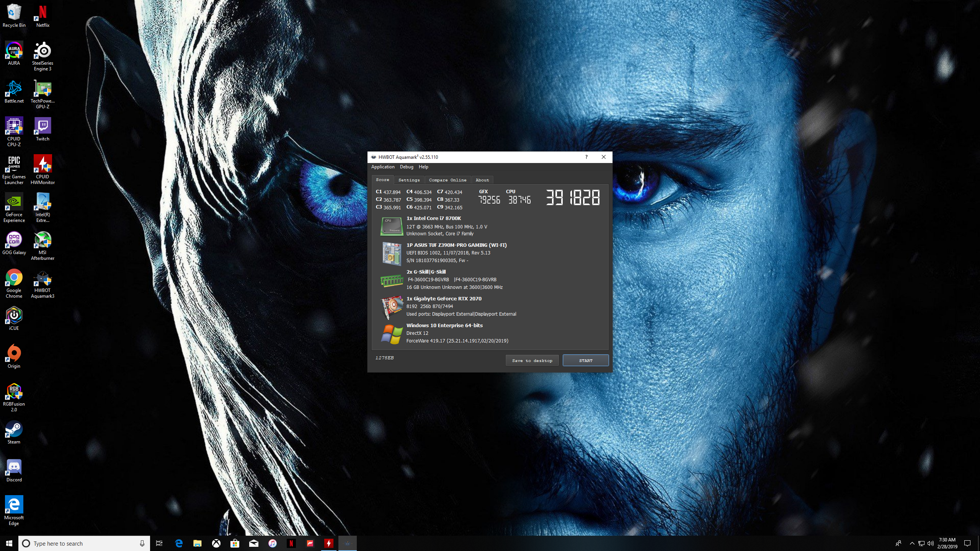This screenshot has height=551, width=980.
Task: Open the Recycle Bin desktop icon
Action: pos(14,16)
